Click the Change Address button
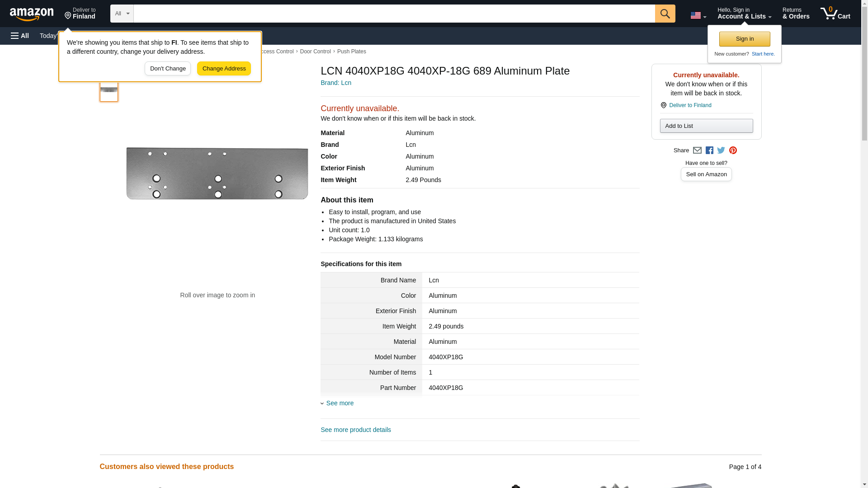 click(224, 69)
